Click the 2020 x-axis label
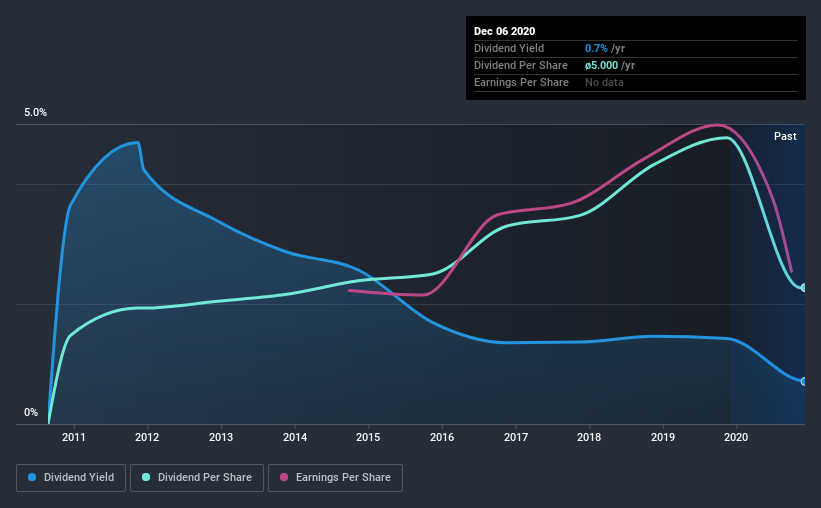The height and width of the screenshot is (508, 821). coord(736,437)
